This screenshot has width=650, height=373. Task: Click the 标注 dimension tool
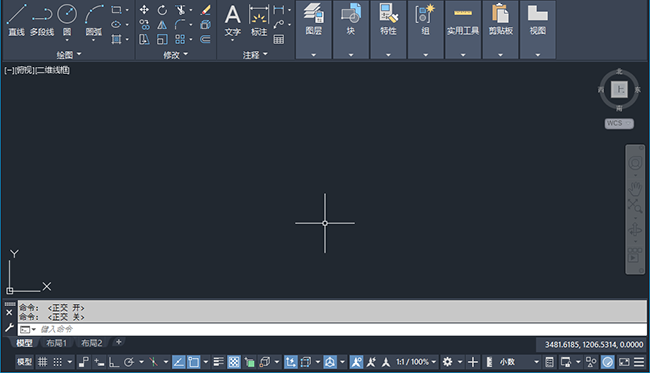(x=259, y=20)
